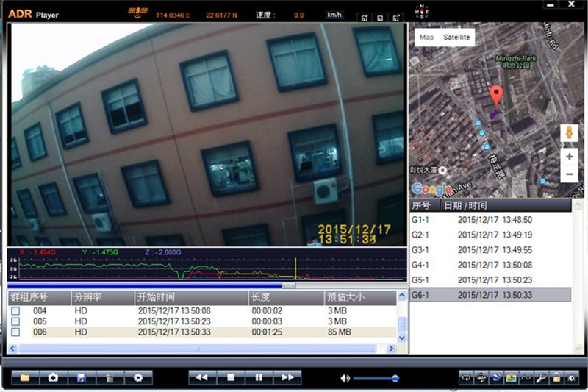Image resolution: width=588 pixels, height=392 pixels.
Task: Open settings with the gear icon
Action: (x=138, y=378)
